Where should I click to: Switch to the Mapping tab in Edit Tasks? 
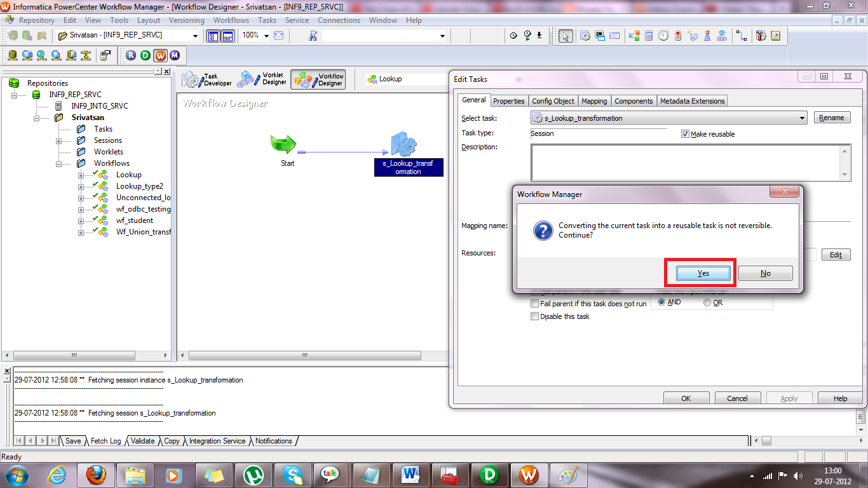pos(593,100)
